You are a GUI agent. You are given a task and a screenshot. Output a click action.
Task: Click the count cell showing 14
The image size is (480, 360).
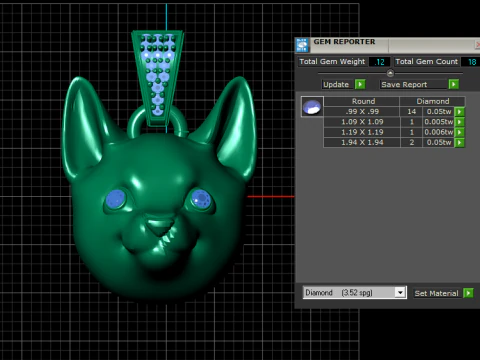411,112
